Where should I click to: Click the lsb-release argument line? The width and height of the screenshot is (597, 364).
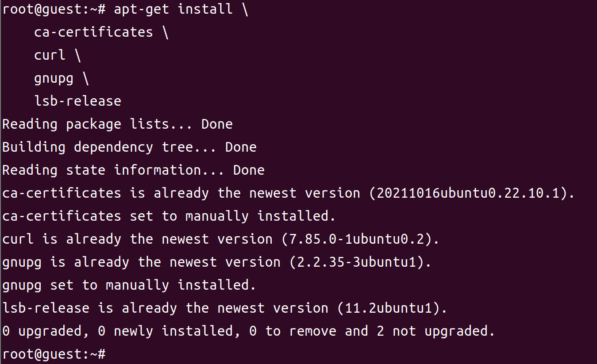pos(77,101)
